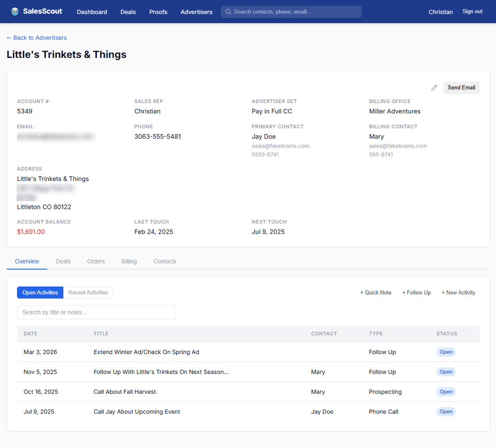Screen dimensions: 496x448
Task: Open Extend Winter Ad/Check On Spring Ad activity
Action: point(147,352)
